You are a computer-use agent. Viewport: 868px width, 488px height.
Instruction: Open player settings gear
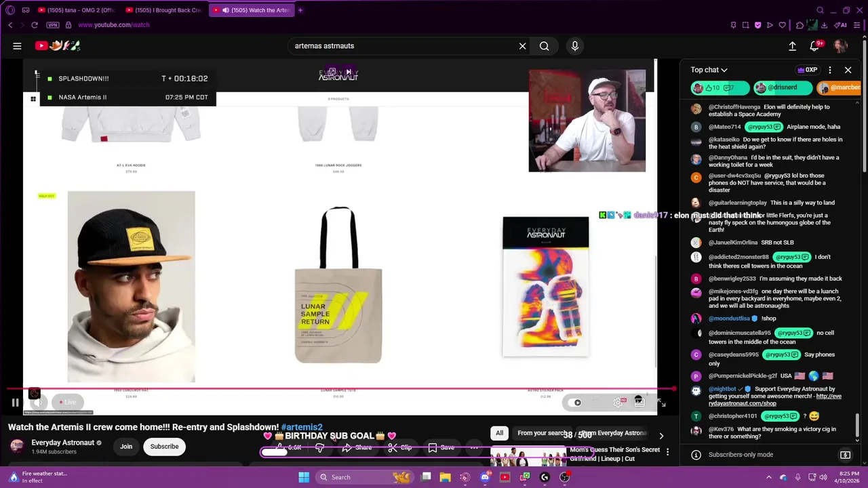[618, 403]
